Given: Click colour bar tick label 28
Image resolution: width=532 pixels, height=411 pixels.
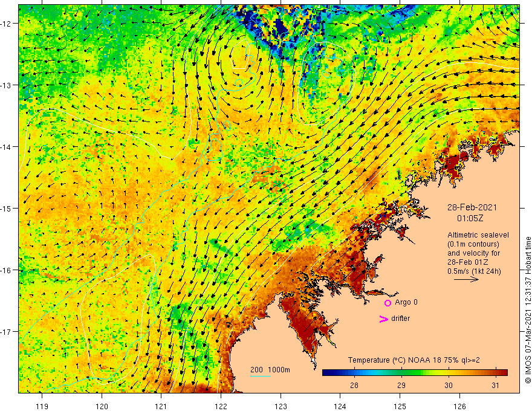Looking at the screenshot, I should [354, 385].
